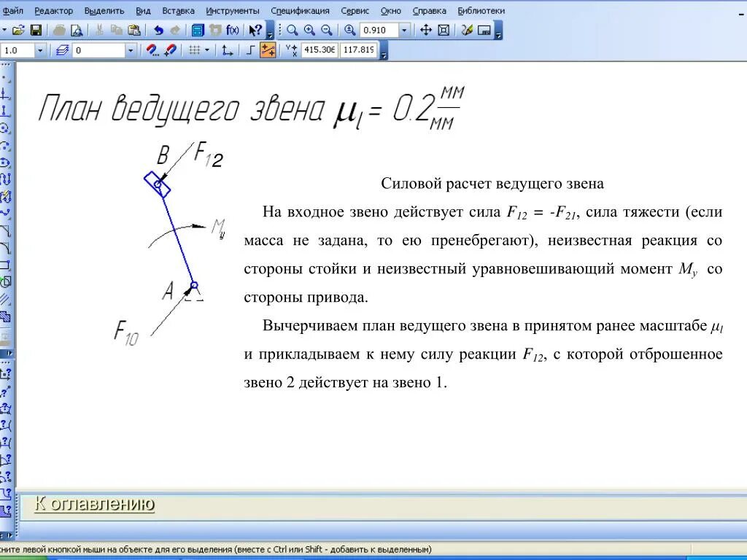This screenshot has height=560, width=747.
Task: Open toolbar options after help pointer
Action: pyautogui.click(x=270, y=31)
